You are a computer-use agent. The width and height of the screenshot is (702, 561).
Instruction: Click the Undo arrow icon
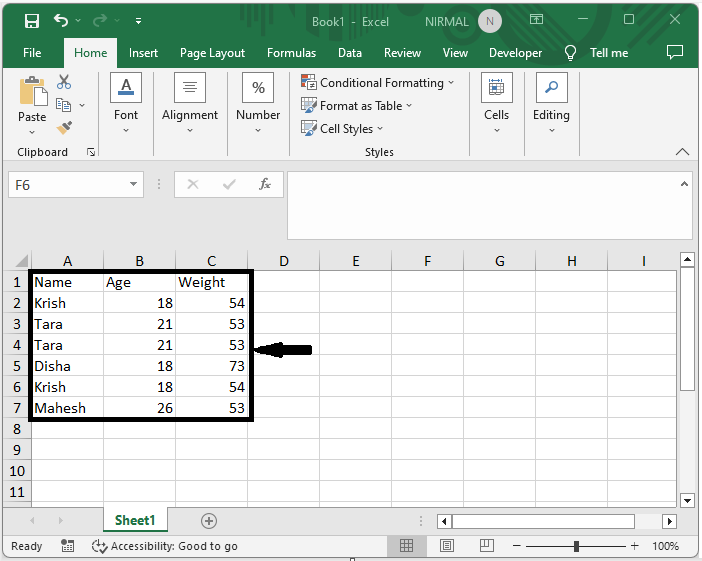point(62,21)
